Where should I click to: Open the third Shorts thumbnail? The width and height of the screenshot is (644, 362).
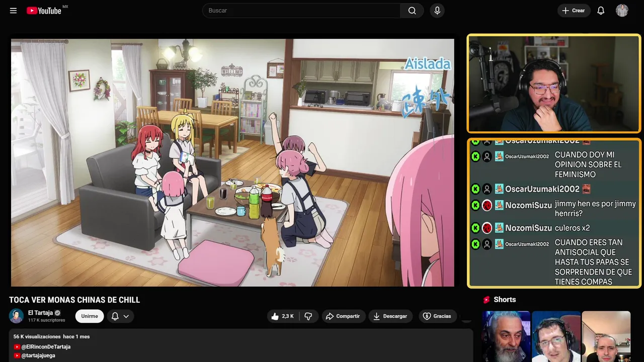[x=606, y=336]
